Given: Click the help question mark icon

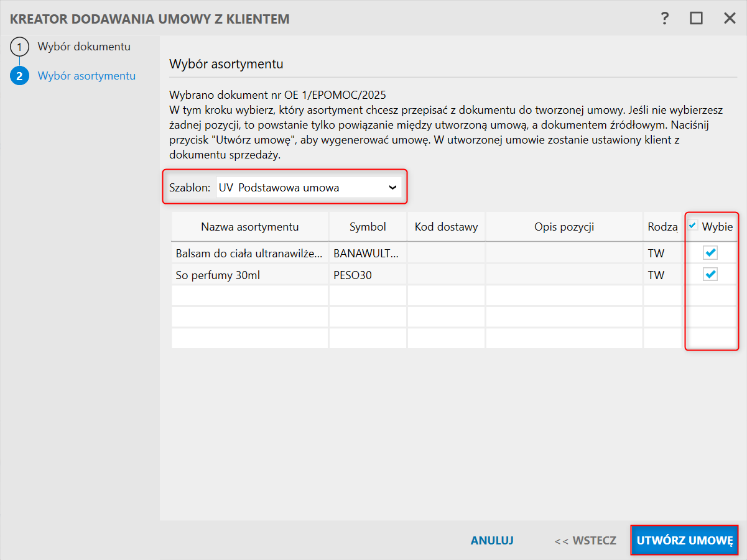Looking at the screenshot, I should click(665, 19).
